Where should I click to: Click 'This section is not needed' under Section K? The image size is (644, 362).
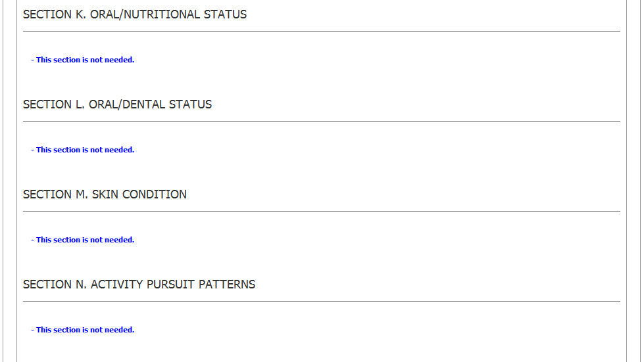coord(83,60)
